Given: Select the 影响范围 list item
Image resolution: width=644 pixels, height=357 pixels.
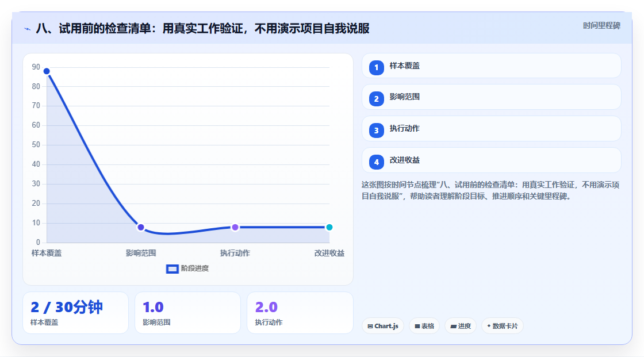Looking at the screenshot, I should tap(491, 97).
